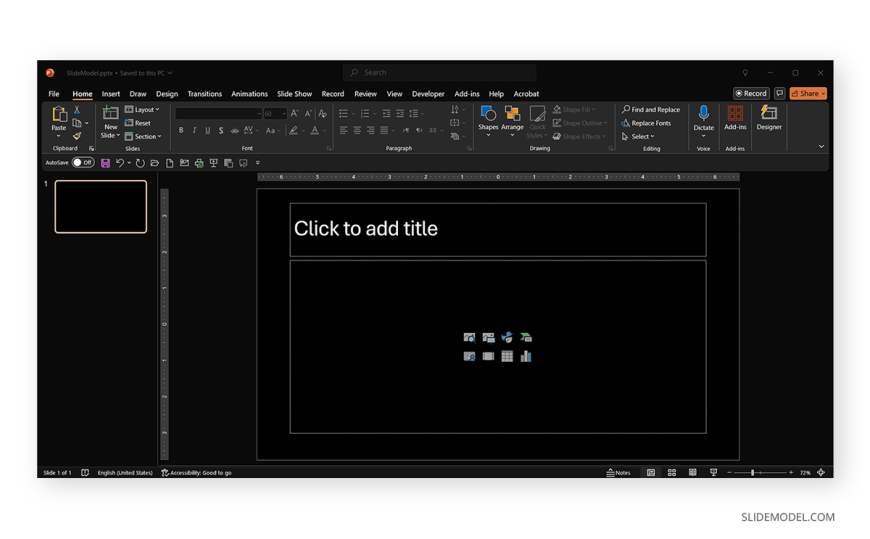Open the Insert tab
870x539 pixels.
tap(110, 94)
